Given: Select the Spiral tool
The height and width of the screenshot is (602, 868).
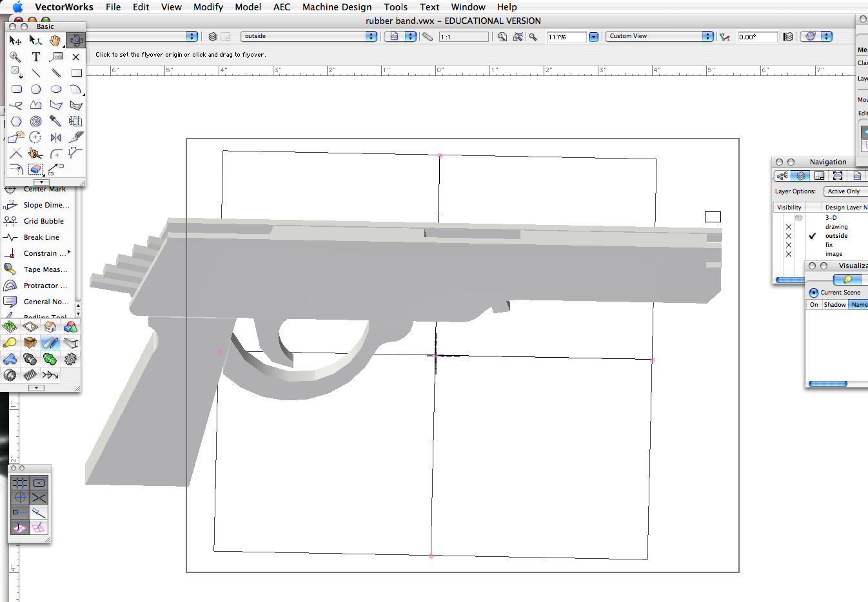Looking at the screenshot, I should [36, 121].
